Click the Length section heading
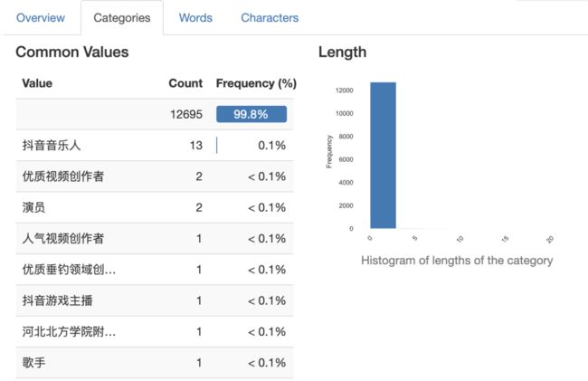 (342, 52)
